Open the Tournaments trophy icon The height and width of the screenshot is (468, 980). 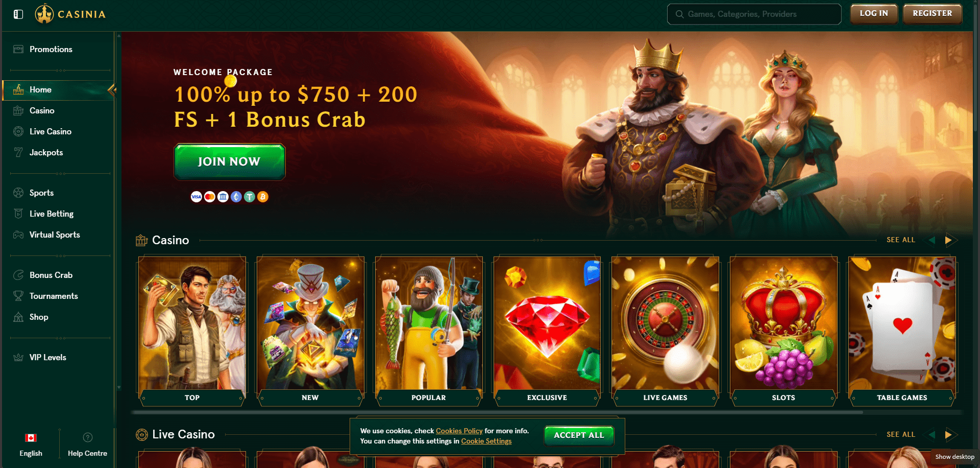pos(18,296)
